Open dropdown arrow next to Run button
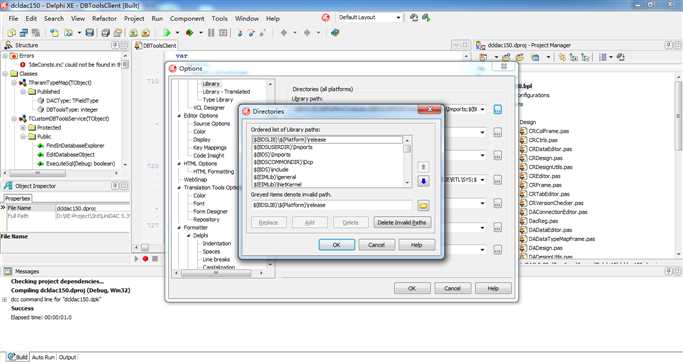This screenshot has height=362, width=683. tap(177, 33)
